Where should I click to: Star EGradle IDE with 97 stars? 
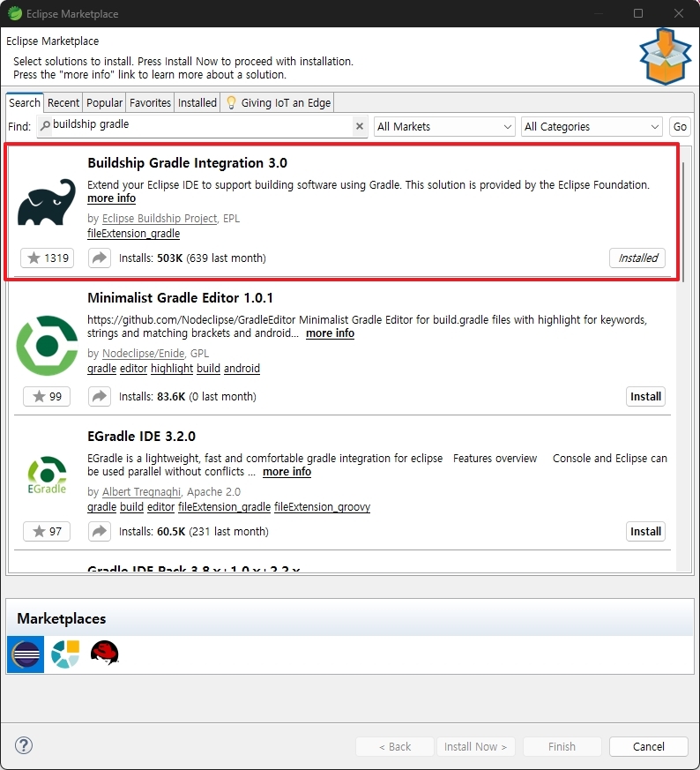(47, 531)
